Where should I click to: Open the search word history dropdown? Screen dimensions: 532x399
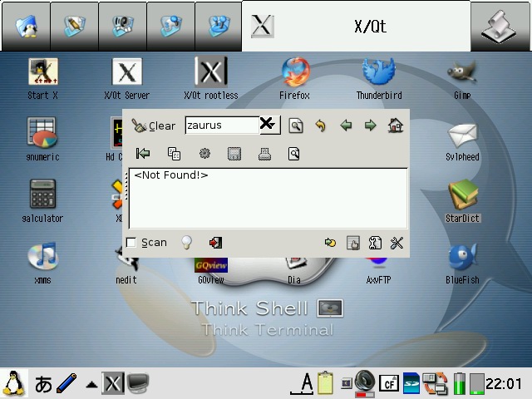(x=268, y=126)
